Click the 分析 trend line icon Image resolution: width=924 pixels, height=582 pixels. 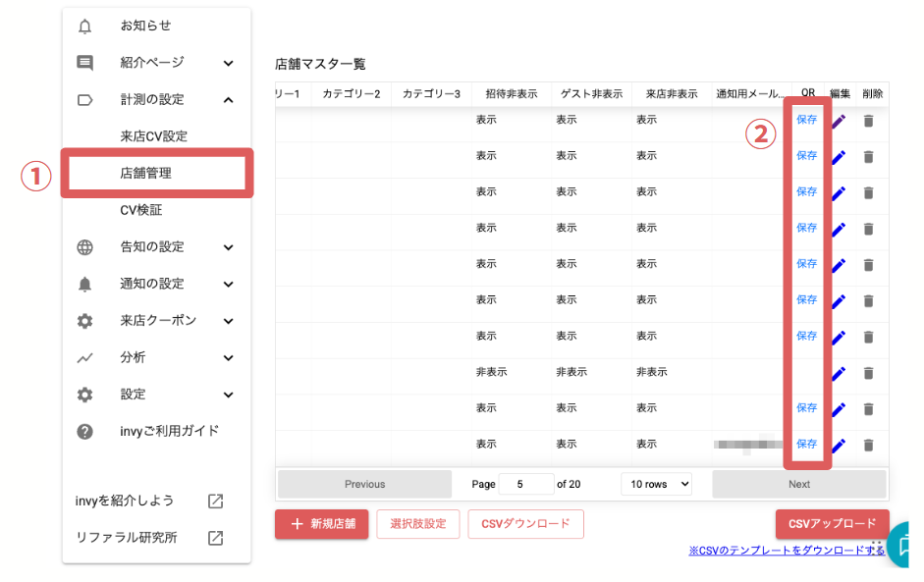pyautogui.click(x=84, y=358)
